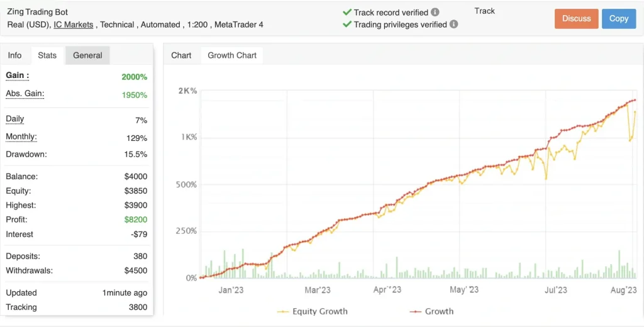Click the Track text in header
644x327 pixels.
pos(484,11)
